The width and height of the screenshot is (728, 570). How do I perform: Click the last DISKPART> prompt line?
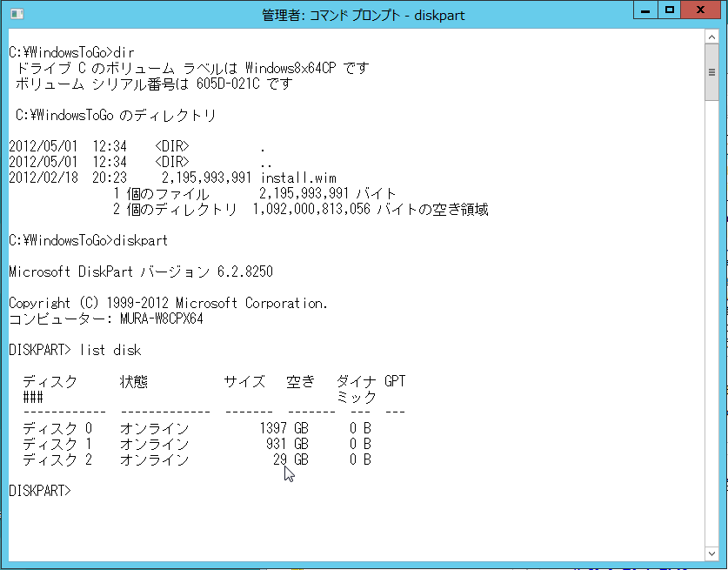click(x=40, y=491)
